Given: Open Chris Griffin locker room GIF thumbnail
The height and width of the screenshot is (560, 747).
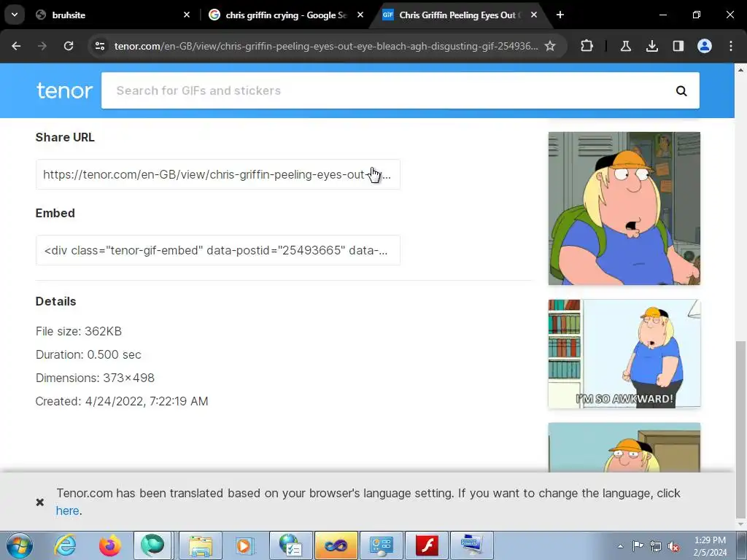Looking at the screenshot, I should tap(624, 209).
